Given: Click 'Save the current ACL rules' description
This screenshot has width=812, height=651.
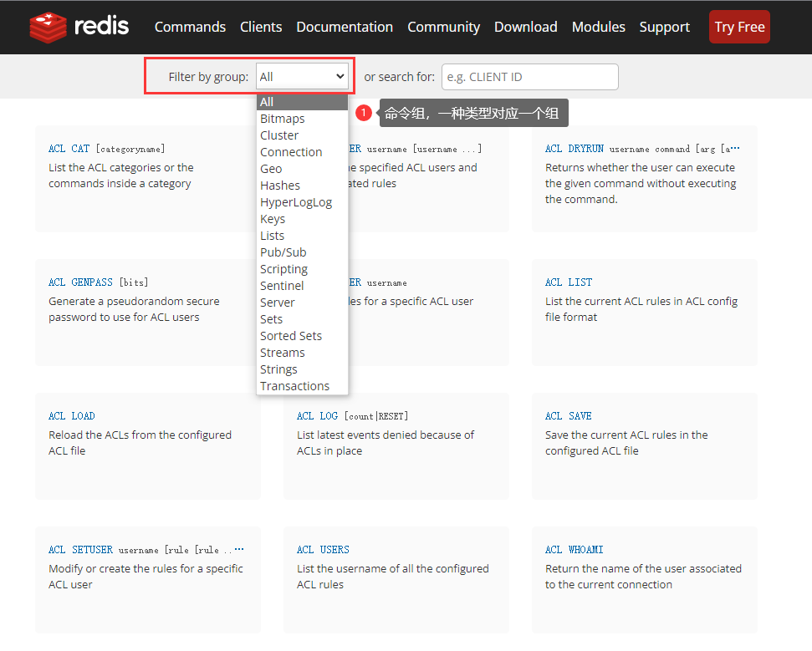Looking at the screenshot, I should 626,442.
